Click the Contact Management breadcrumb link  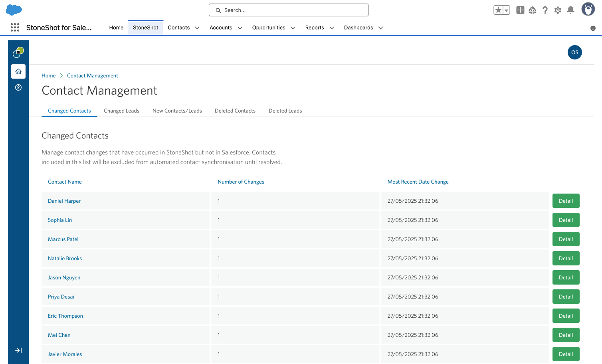[93, 75]
